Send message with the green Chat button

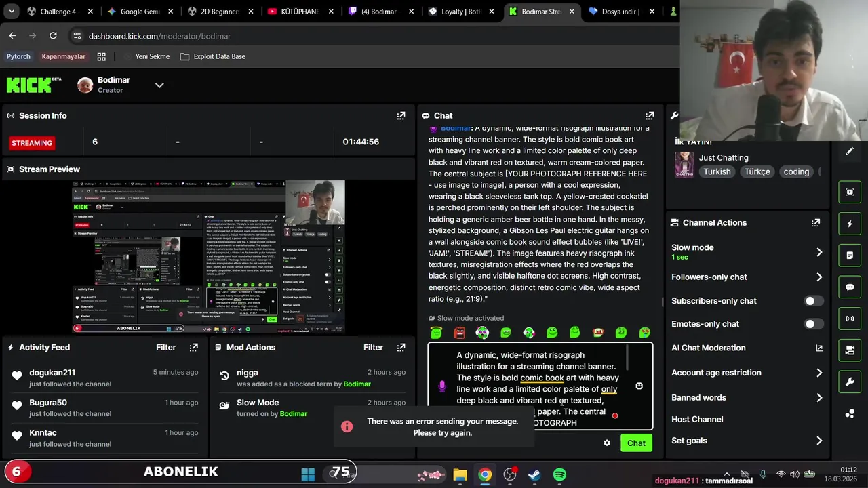[636, 443]
